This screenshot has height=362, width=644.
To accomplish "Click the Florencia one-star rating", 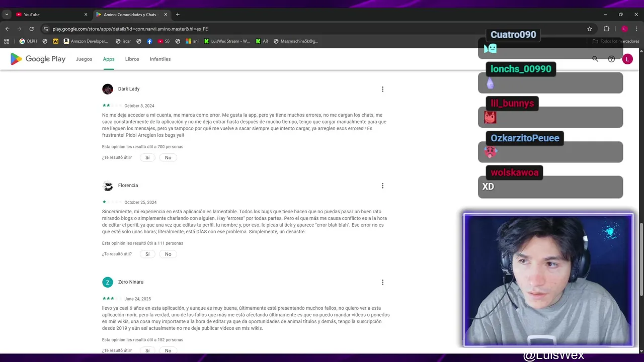I will [x=112, y=202].
